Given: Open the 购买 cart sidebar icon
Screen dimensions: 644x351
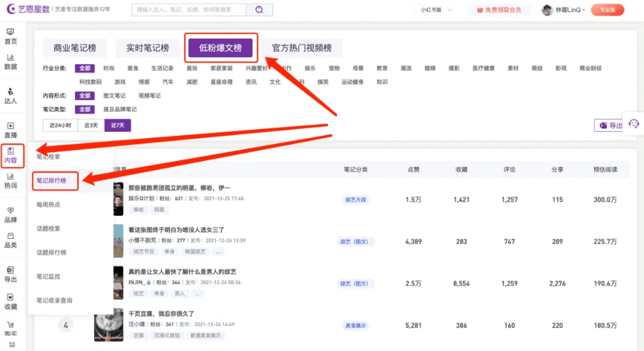Looking at the screenshot, I should click(11, 328).
